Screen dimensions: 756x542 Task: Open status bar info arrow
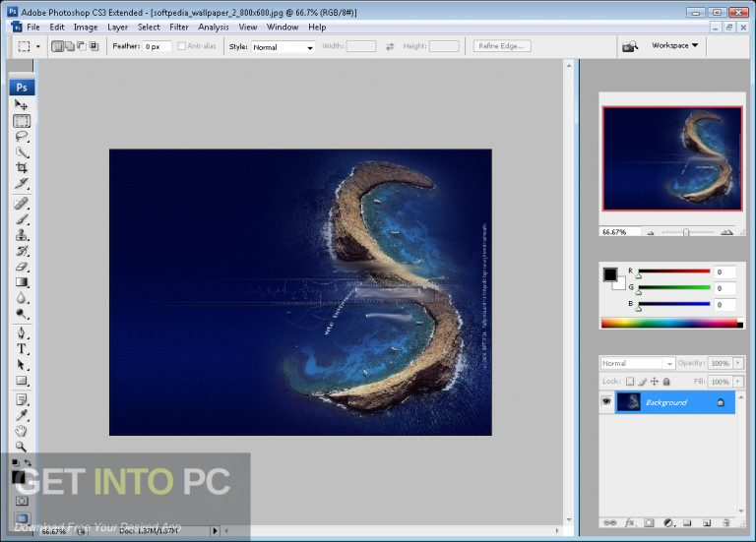pyautogui.click(x=215, y=530)
